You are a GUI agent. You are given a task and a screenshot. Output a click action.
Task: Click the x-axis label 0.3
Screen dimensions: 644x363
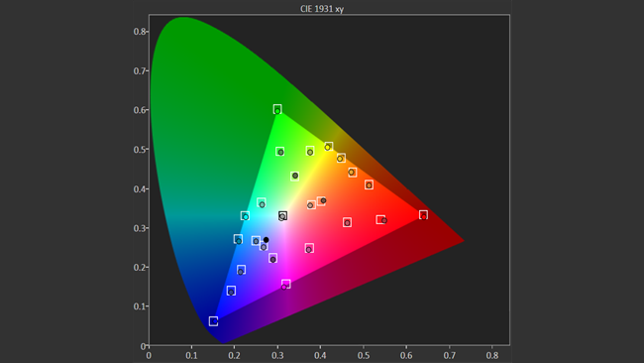pos(277,355)
